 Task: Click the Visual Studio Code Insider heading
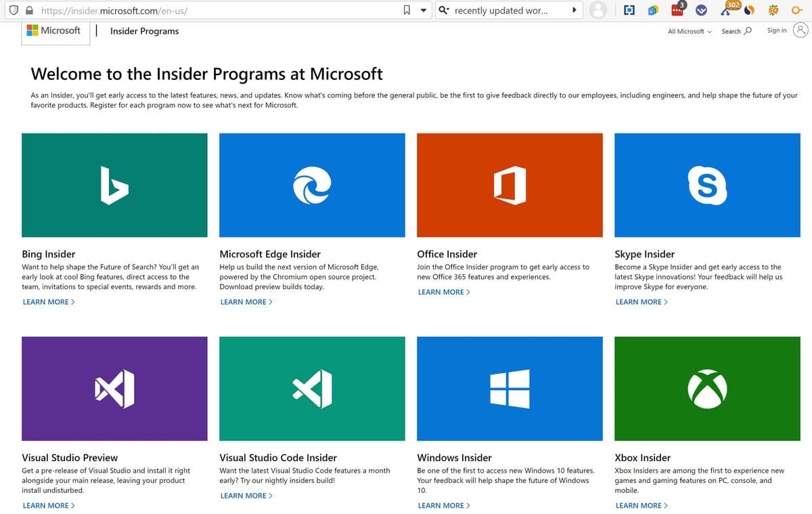[x=278, y=458]
